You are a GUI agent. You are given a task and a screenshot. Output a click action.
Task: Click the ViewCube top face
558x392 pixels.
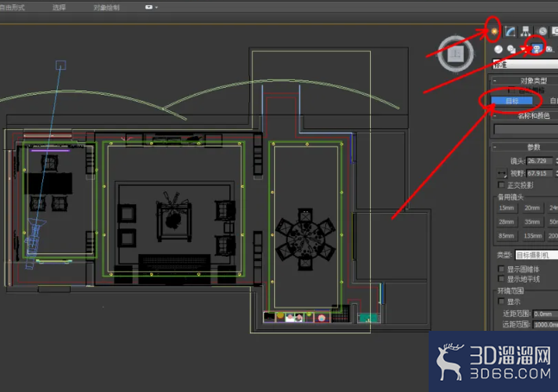coord(455,54)
